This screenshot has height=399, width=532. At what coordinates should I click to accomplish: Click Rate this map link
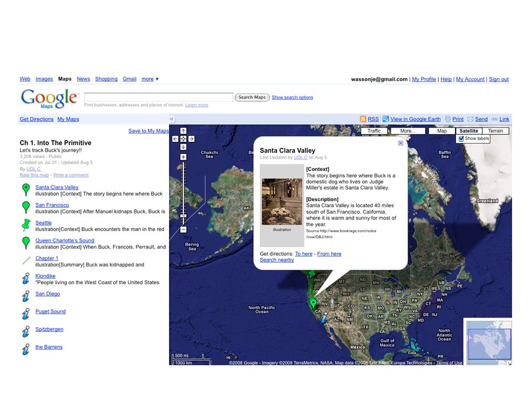coord(34,175)
